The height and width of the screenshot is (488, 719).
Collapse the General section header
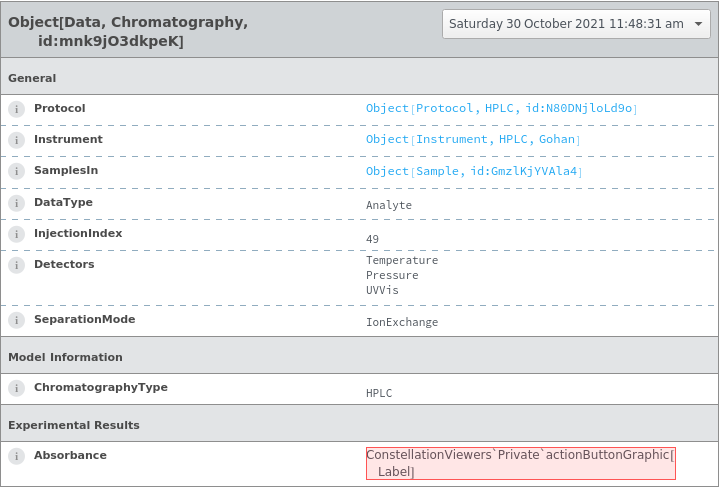(32, 78)
